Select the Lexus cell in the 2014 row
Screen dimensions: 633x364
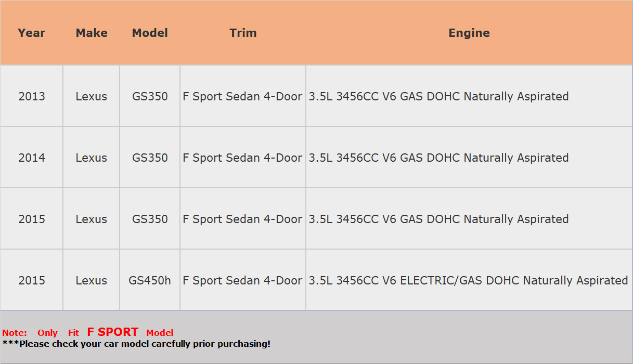tap(92, 158)
